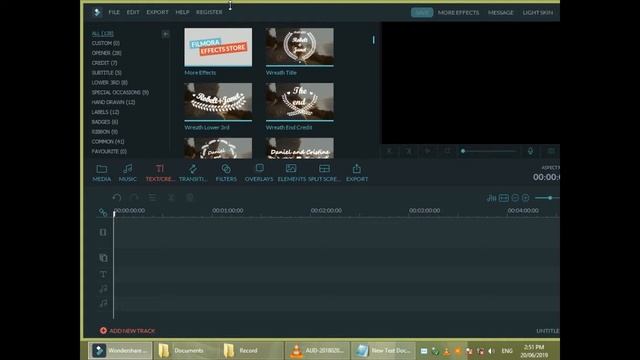Screen dimensions: 640x360
Task: Click the snapshot icon at preview right edge
Action: [x=551, y=151]
